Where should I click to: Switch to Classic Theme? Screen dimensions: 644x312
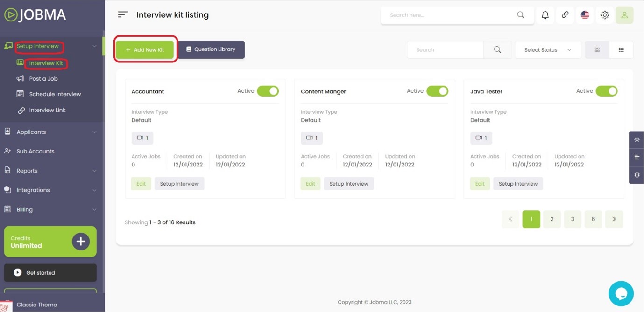pyautogui.click(x=36, y=305)
